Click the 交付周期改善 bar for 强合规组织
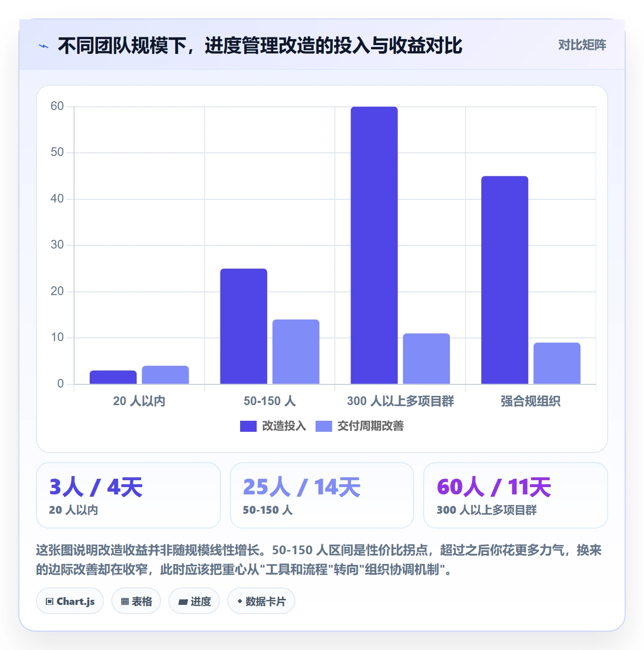Screen dimensions: 644x650 (557, 363)
